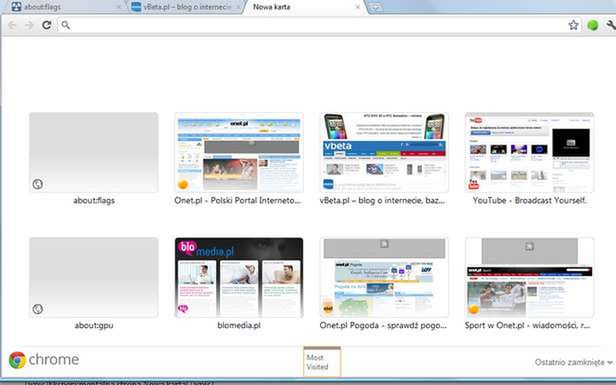Viewport: 616px width, 385px height.
Task: Click the about:flags title link
Action: [94, 200]
